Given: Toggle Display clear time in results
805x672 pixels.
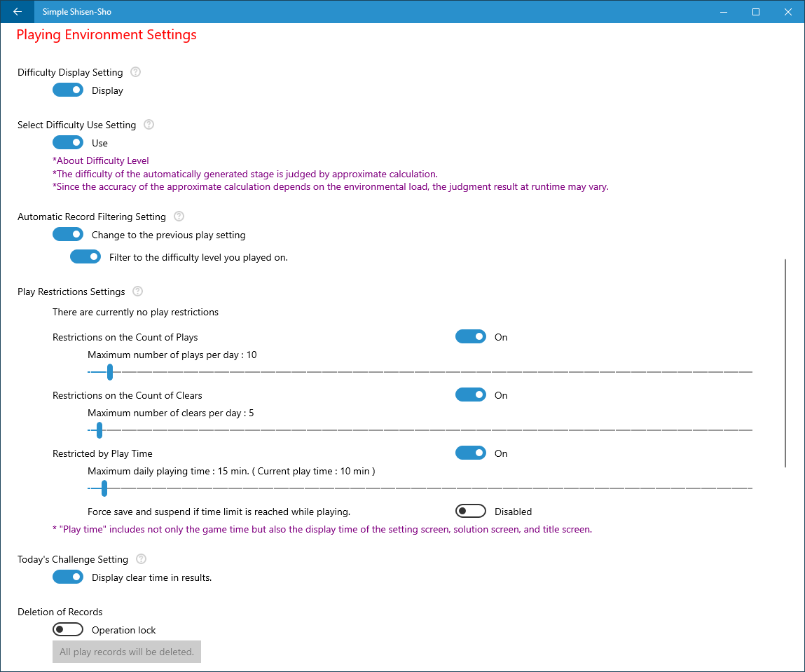Looking at the screenshot, I should pos(68,577).
